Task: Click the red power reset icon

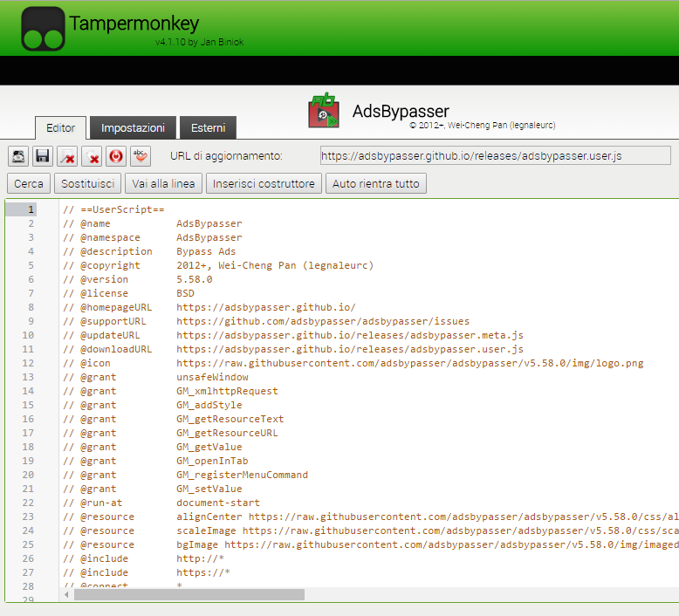Action: pos(116,156)
